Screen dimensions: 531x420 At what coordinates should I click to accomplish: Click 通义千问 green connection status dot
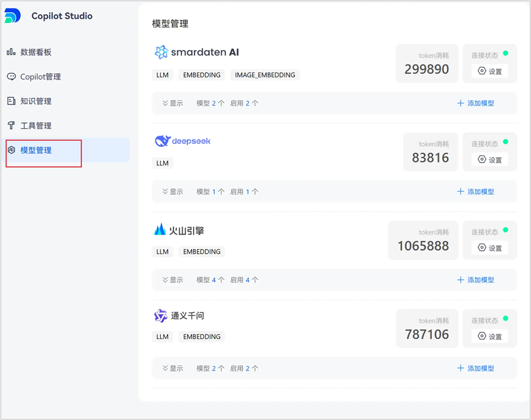coord(506,318)
